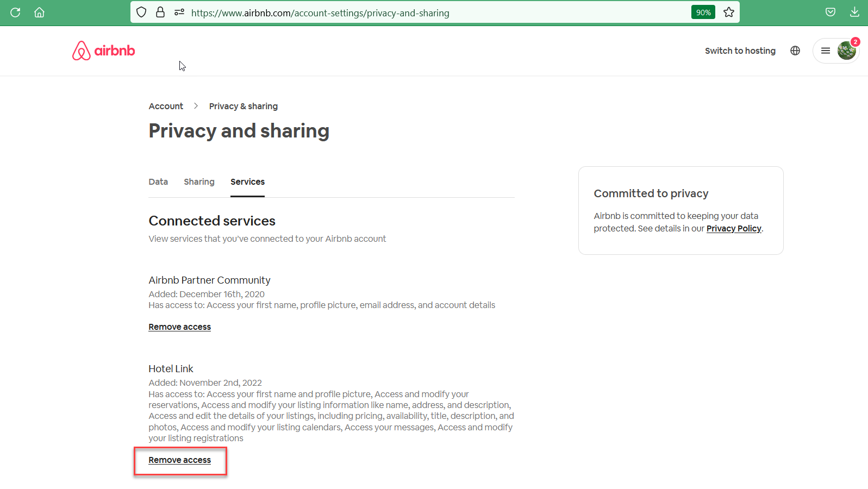Go to Account breadcrumb

[166, 106]
